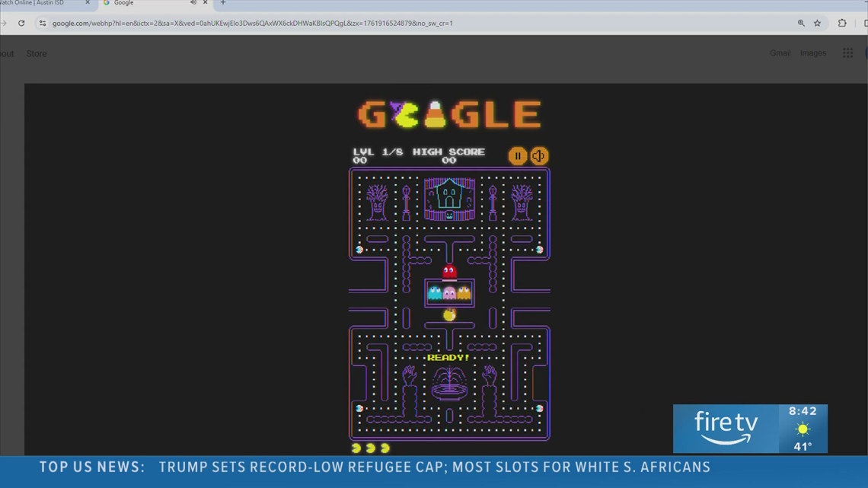This screenshot has height=488, width=868.
Task: Open the Chrome extensions puzzle icon
Action: tap(843, 23)
